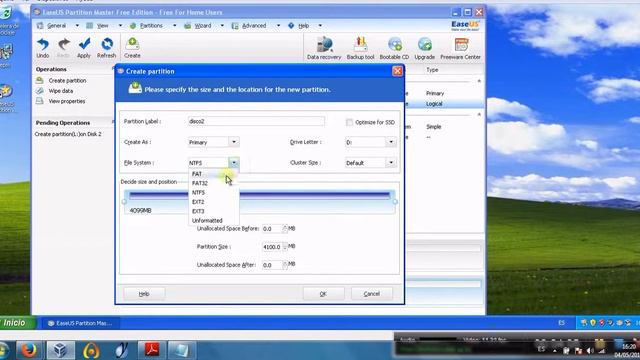Expand the Cluster Size dropdown
This screenshot has height=360, width=640.
click(391, 162)
